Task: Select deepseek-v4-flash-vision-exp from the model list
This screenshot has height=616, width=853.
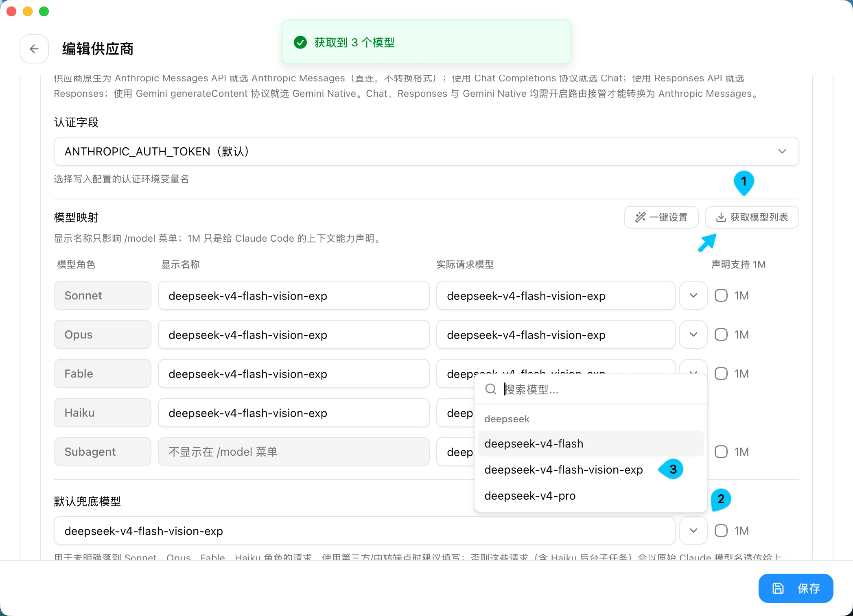Action: (x=591, y=470)
